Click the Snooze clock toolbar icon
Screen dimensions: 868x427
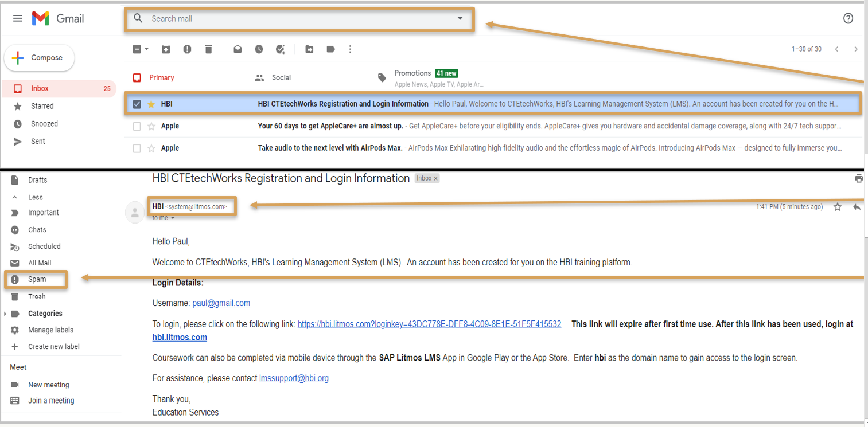point(259,49)
